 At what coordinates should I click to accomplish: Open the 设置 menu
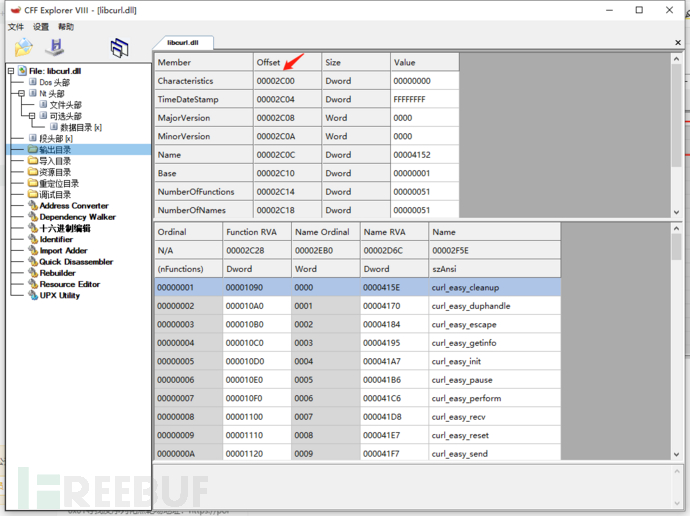tap(41, 27)
